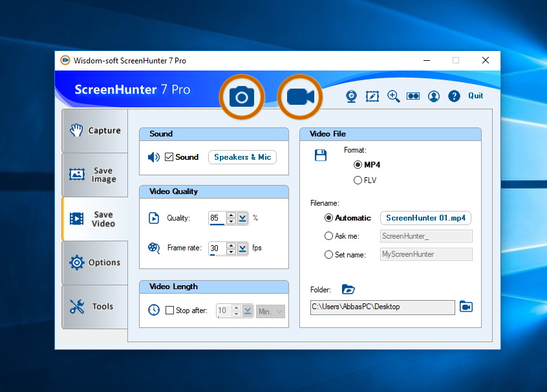Click the ScreenHunter 01.mp4 filename button

[425, 218]
